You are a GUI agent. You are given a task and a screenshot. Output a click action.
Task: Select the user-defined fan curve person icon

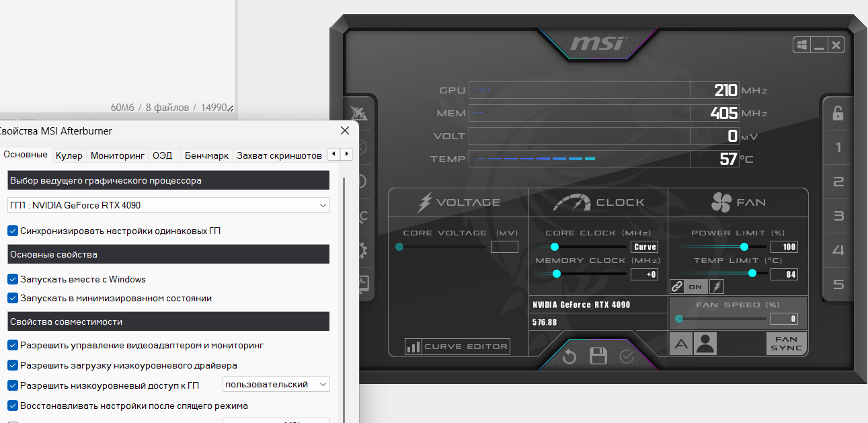click(x=706, y=344)
